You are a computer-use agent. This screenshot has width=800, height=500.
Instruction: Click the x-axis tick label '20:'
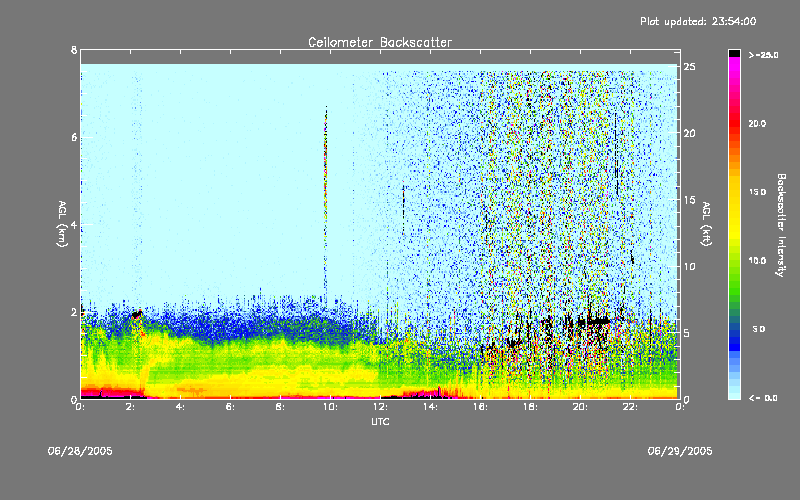(580, 407)
